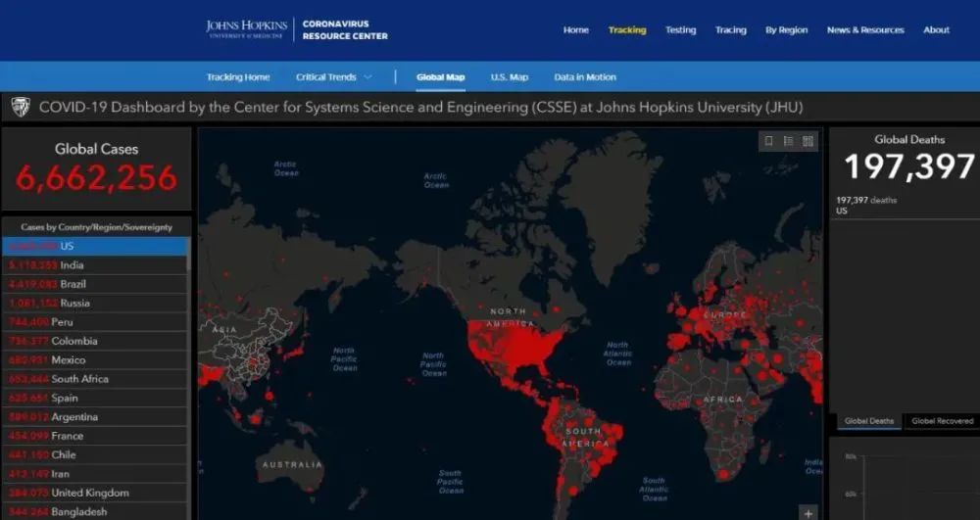Zoom in with the map plus button
The height and width of the screenshot is (520, 980).
808,512
